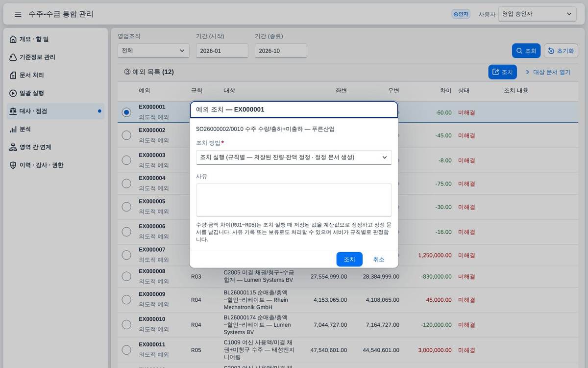The height and width of the screenshot is (368, 588).
Task: Click the 규칙 column header
Action: coord(196,91)
